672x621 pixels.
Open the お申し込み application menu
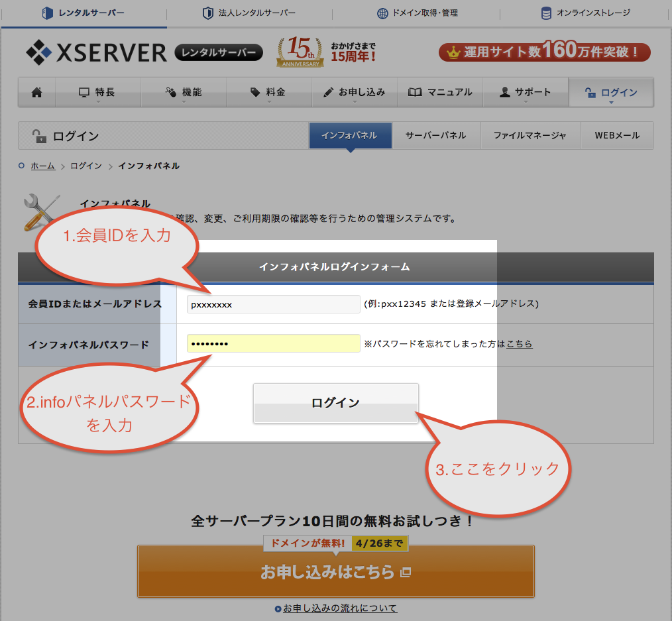point(355,92)
